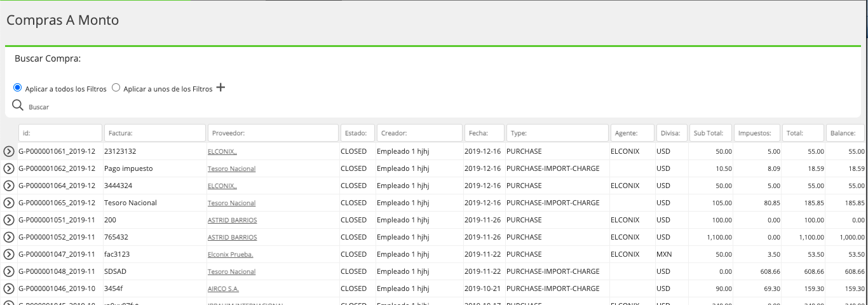Select 'Aplicar a unos de los Filtros' option
868x305 pixels.
click(116, 88)
